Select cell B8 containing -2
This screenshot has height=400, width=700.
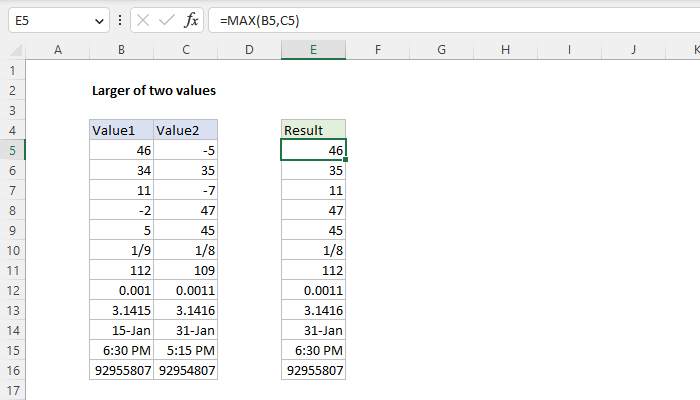[121, 210]
